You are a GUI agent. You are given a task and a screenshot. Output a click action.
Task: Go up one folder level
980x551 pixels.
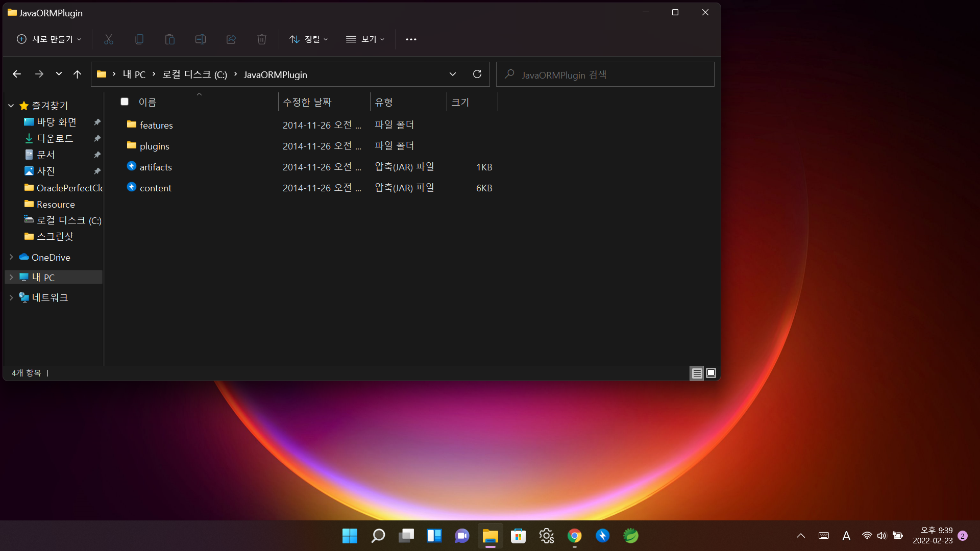(77, 74)
